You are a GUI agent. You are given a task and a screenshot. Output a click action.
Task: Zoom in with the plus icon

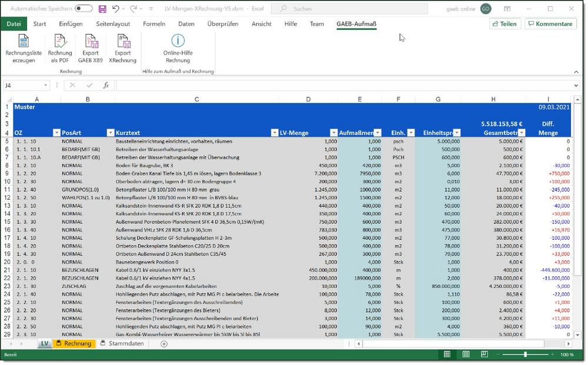click(x=552, y=354)
